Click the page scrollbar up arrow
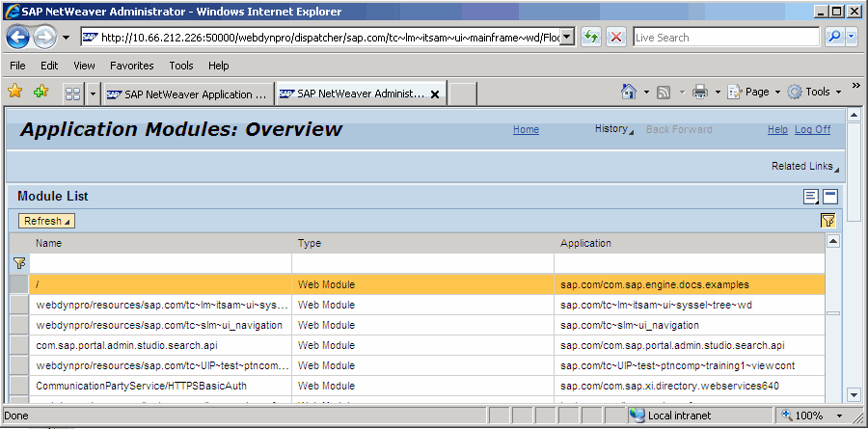This screenshot has width=868, height=429. [854, 115]
